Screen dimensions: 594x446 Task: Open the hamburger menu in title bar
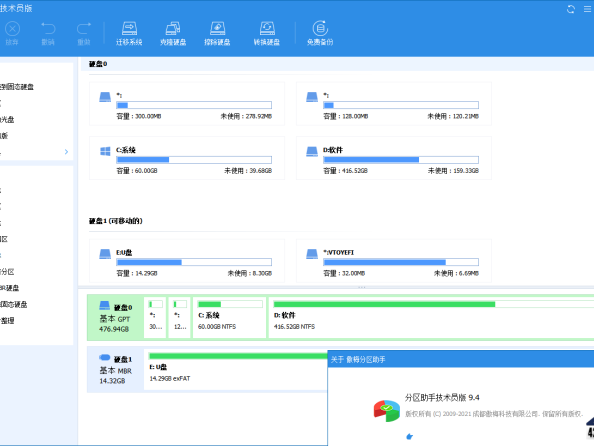pos(588,9)
